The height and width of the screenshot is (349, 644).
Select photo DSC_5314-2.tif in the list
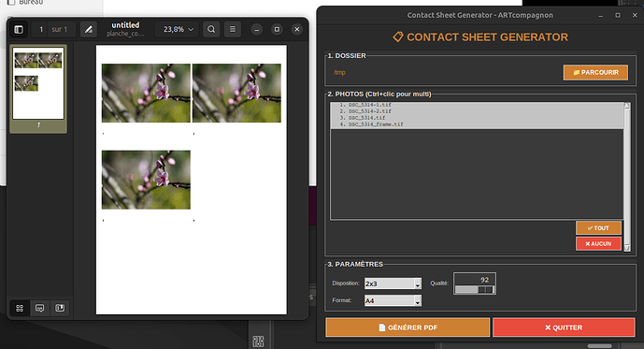477,111
